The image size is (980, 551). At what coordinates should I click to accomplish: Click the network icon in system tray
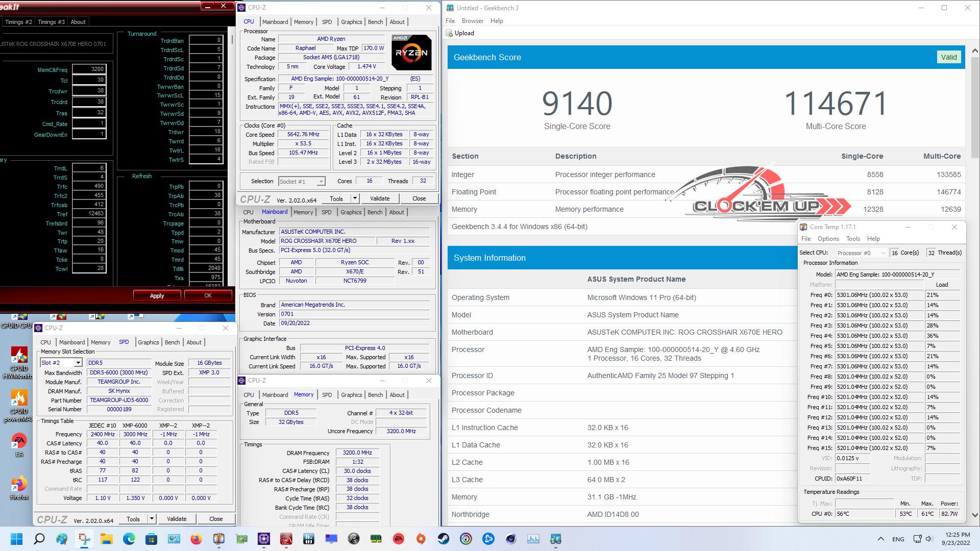(x=917, y=539)
